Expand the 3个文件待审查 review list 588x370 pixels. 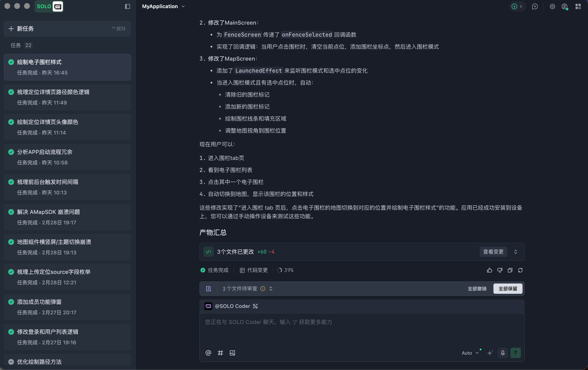coord(271,288)
